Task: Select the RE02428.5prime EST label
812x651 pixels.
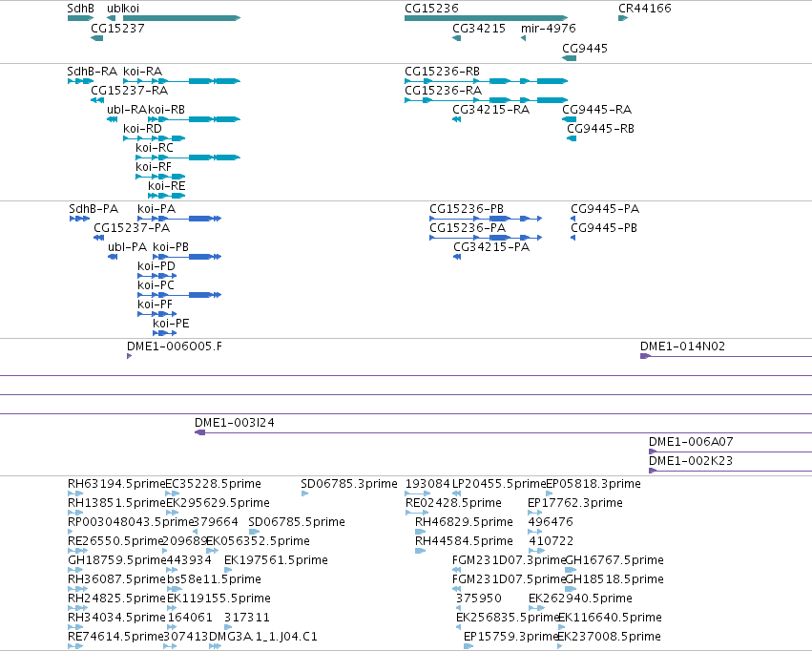Action: point(453,503)
